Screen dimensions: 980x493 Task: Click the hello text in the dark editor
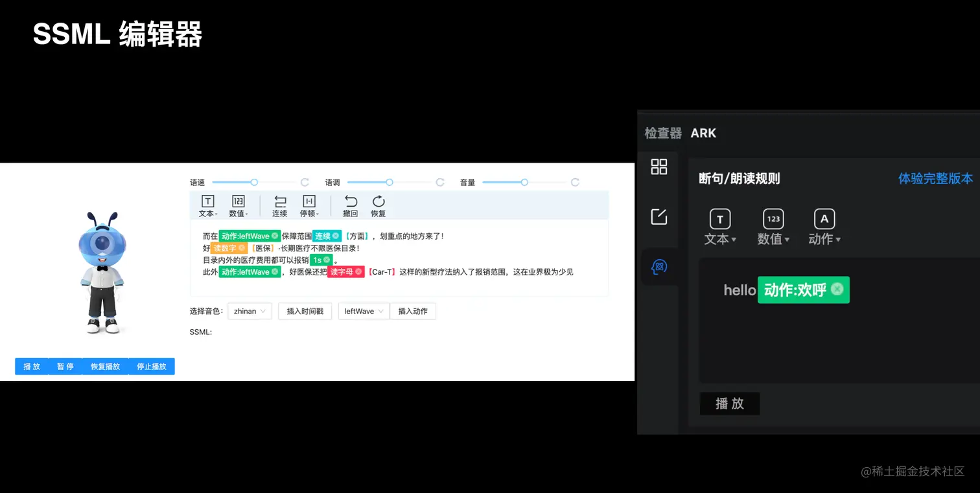coord(740,290)
